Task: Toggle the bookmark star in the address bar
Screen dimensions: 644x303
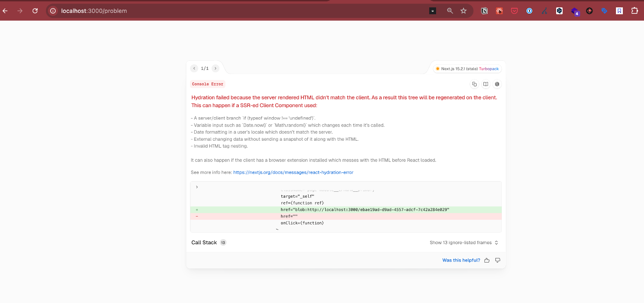Action: (463, 10)
